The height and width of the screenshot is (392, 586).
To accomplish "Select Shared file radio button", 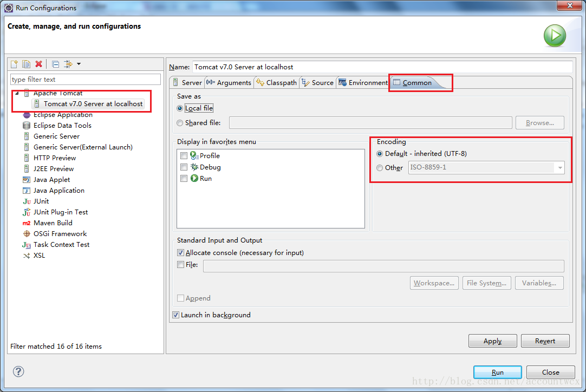I will point(180,123).
